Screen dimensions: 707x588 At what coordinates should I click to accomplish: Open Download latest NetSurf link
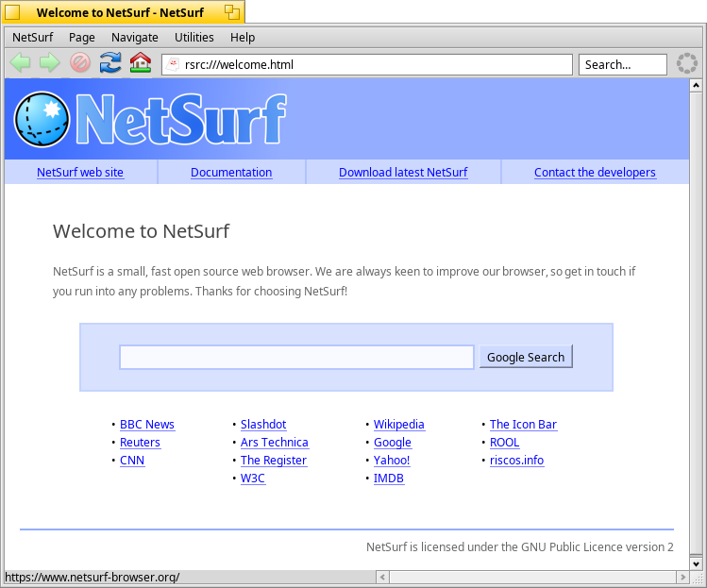coord(403,173)
